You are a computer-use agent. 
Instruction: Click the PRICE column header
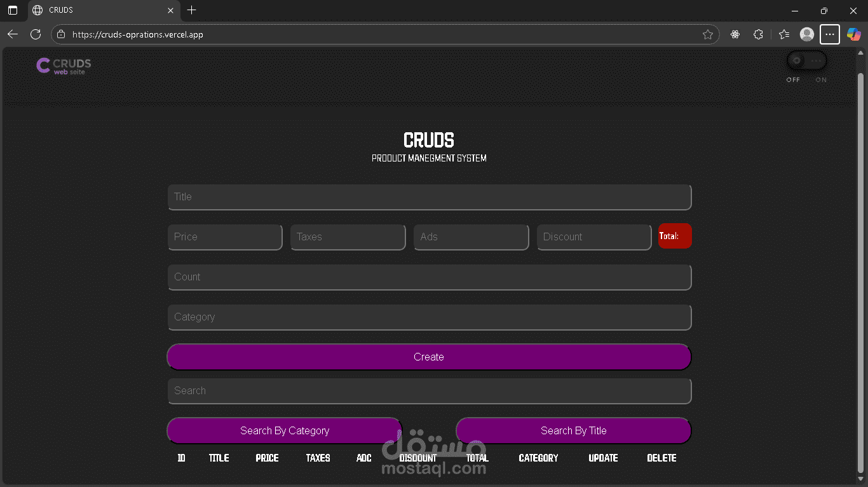pyautogui.click(x=268, y=458)
